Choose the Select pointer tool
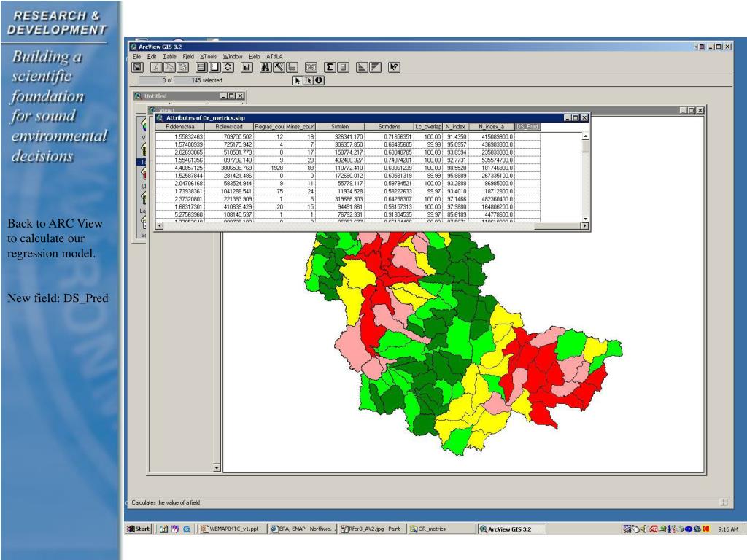 [298, 80]
